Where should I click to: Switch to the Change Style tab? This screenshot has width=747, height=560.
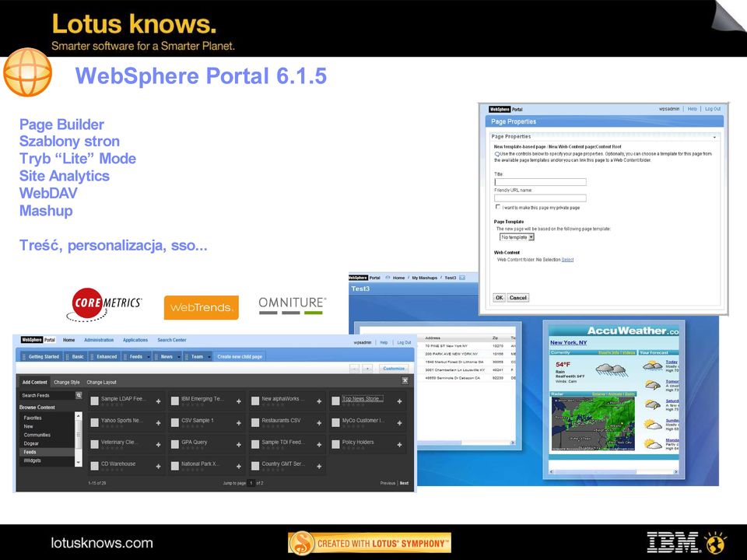click(67, 382)
